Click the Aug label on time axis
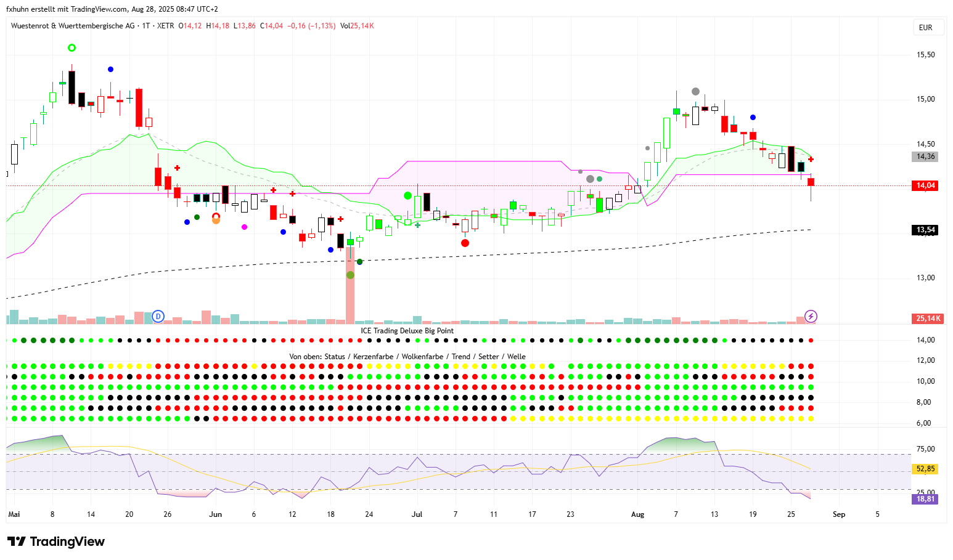This screenshot has width=953, height=560. click(x=637, y=514)
